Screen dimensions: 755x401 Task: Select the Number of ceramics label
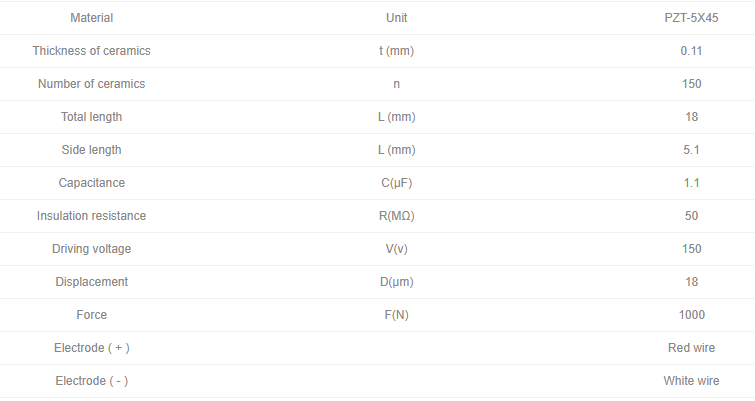[91, 84]
